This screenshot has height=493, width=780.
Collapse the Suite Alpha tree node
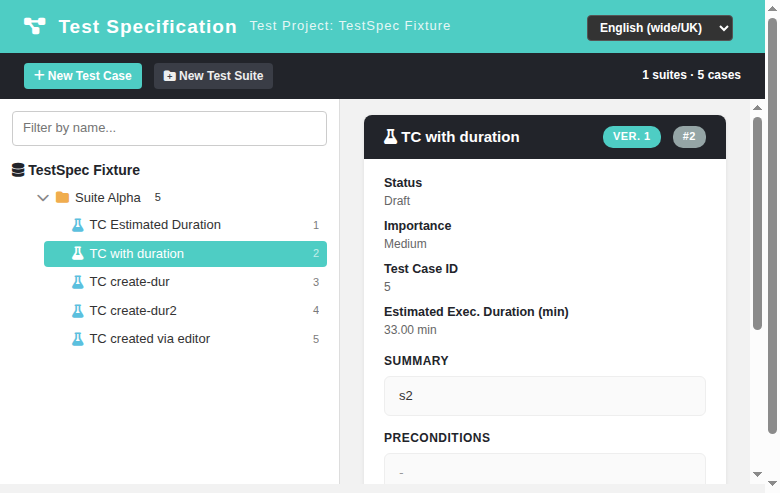[43, 198]
